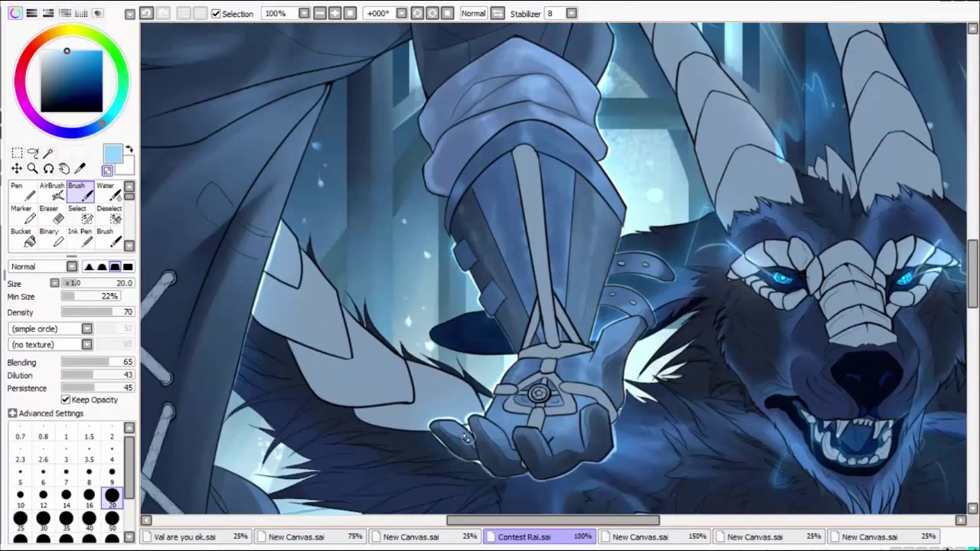
Task: Open the rotation angle dropdown
Action: point(401,13)
